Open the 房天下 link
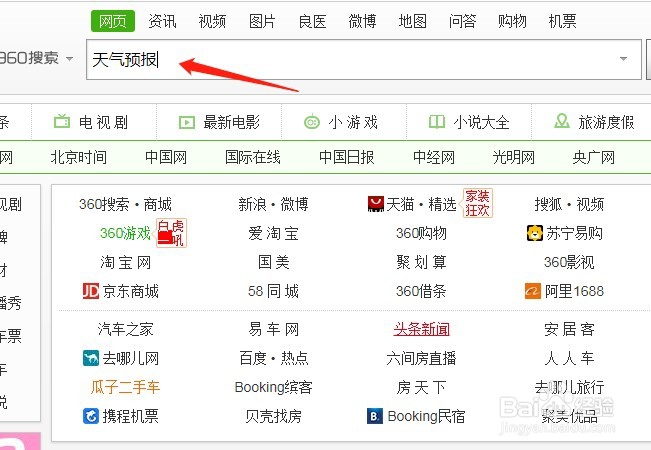Viewport: 651px width, 450px height. [421, 387]
